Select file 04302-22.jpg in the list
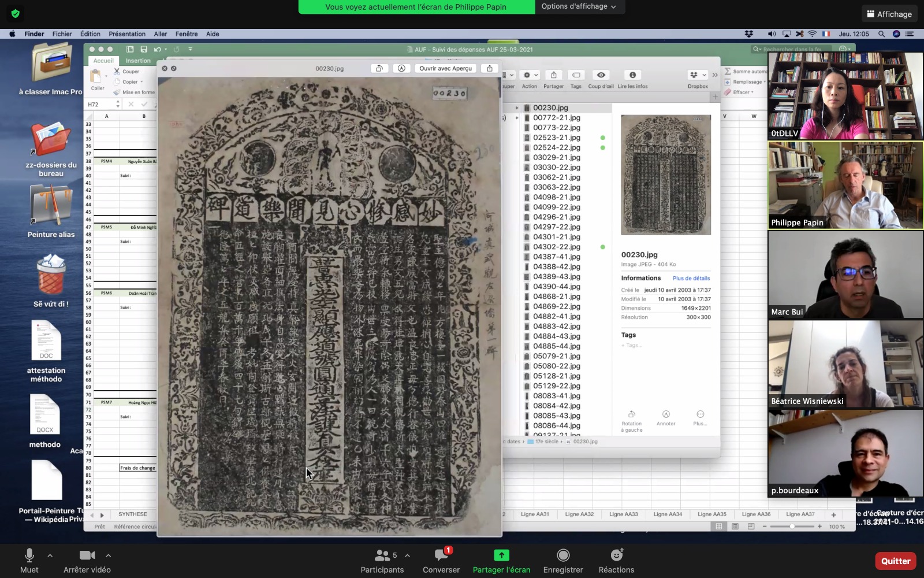 coord(557,247)
